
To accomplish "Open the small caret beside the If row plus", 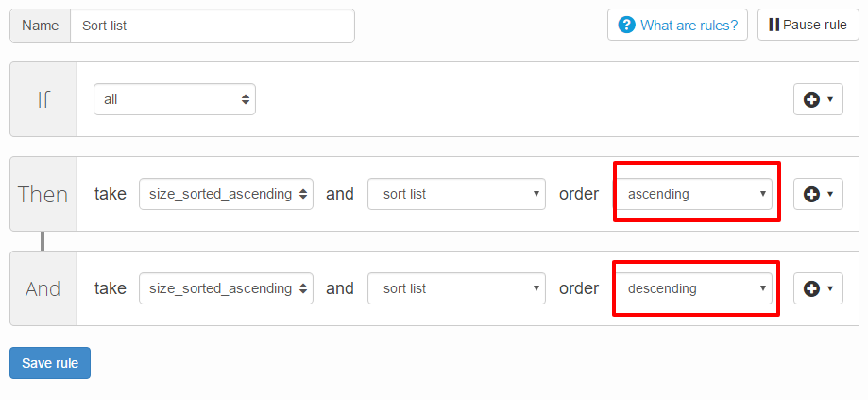I will click(830, 99).
